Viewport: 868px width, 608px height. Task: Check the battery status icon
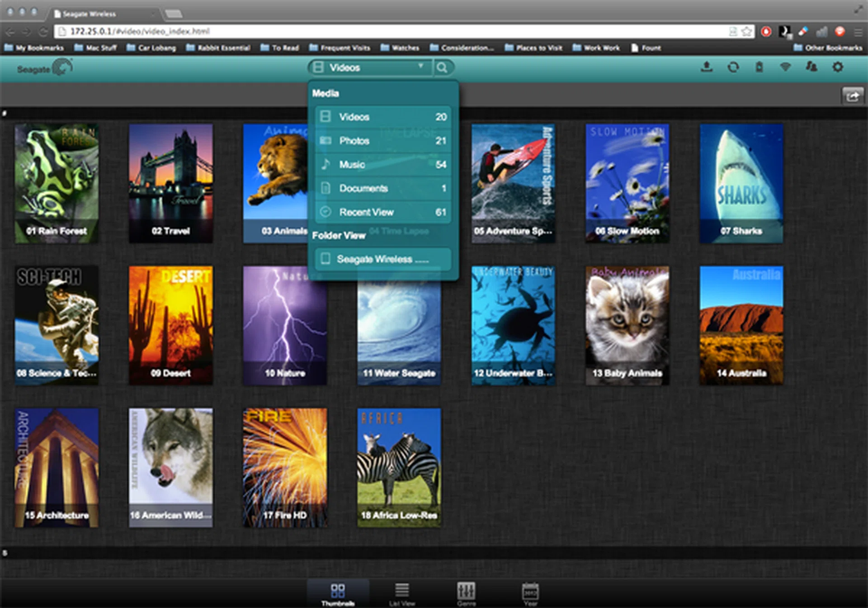[x=759, y=67]
